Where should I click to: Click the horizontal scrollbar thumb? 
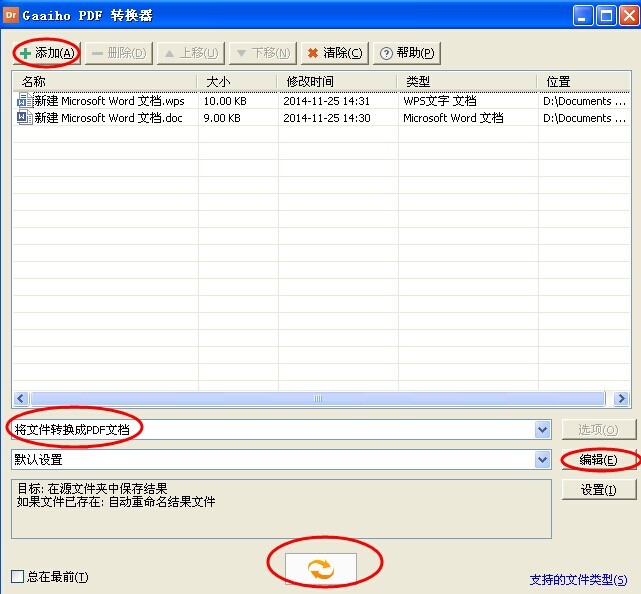318,398
